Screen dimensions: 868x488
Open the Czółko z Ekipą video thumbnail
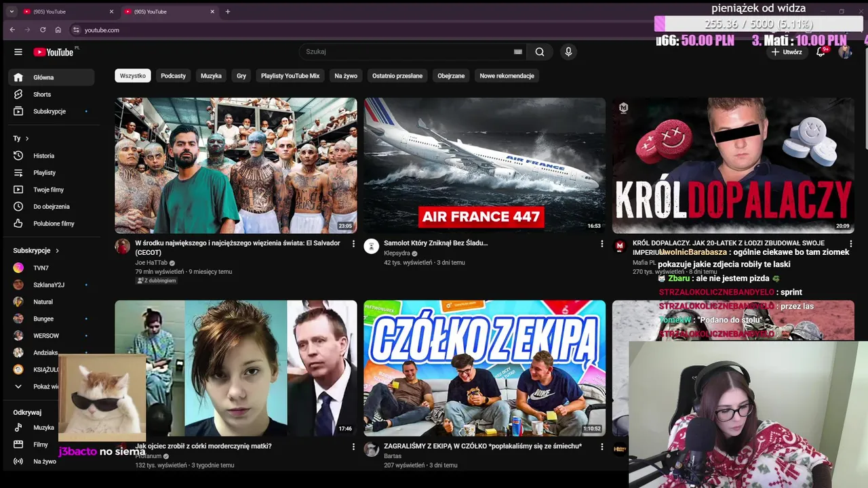coord(485,368)
